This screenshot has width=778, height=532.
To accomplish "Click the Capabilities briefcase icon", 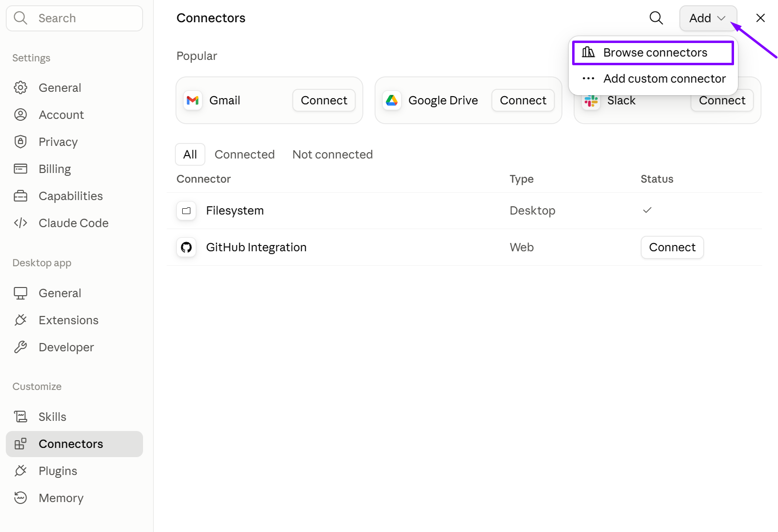I will pos(20,196).
